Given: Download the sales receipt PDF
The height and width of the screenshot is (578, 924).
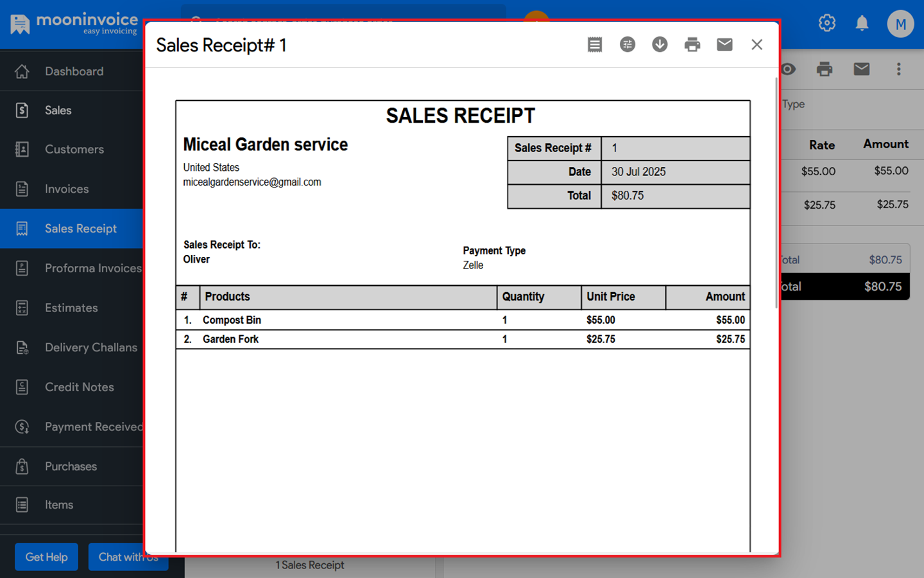Looking at the screenshot, I should click(x=660, y=44).
